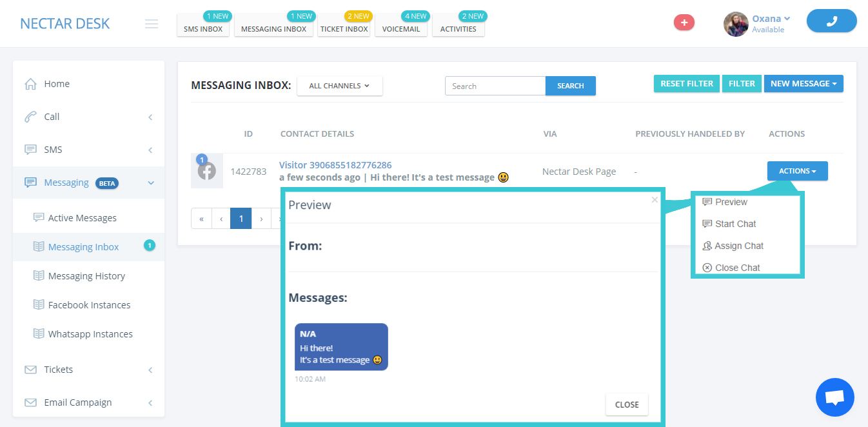Click the Messaging Inbox book icon
This screenshot has height=427, width=868.
[x=39, y=246]
